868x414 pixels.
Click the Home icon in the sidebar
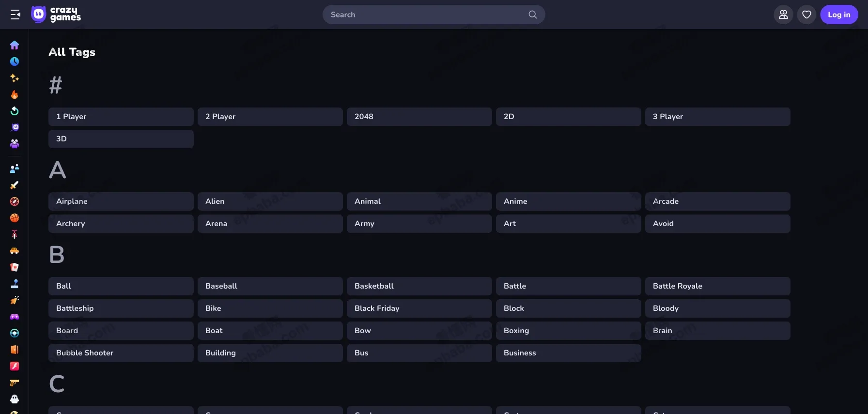15,45
